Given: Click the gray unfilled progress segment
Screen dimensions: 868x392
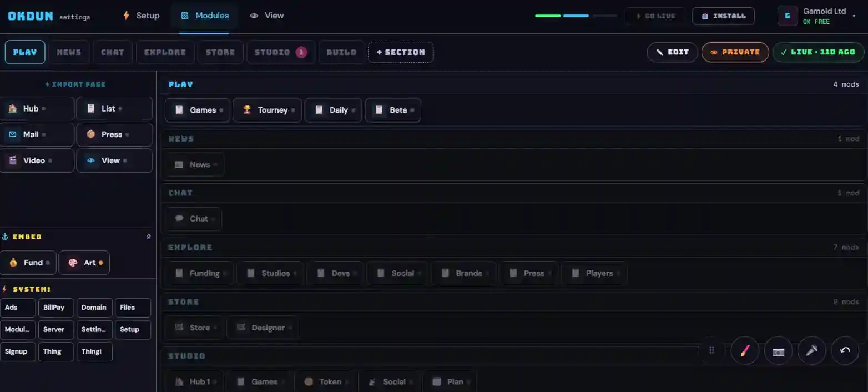Looking at the screenshot, I should click(604, 16).
